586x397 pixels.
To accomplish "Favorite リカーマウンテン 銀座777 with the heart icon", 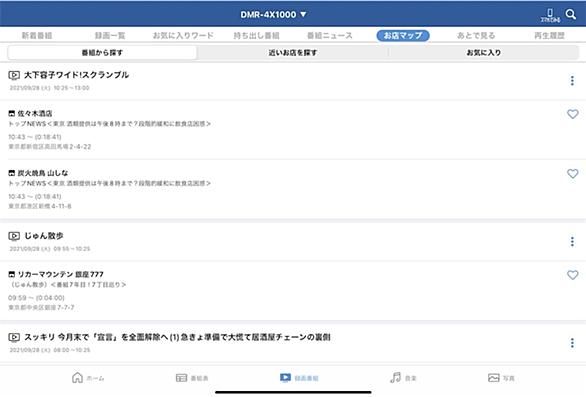I will 573,275.
